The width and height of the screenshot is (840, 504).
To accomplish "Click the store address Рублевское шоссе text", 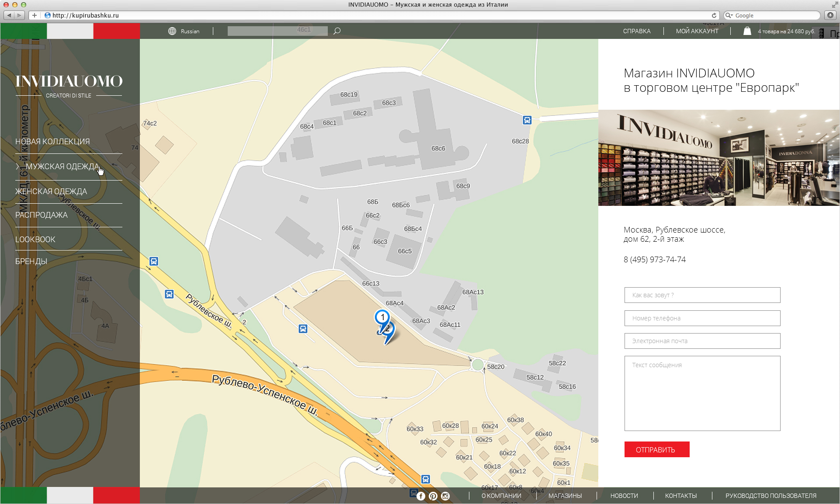I will coord(674,234).
